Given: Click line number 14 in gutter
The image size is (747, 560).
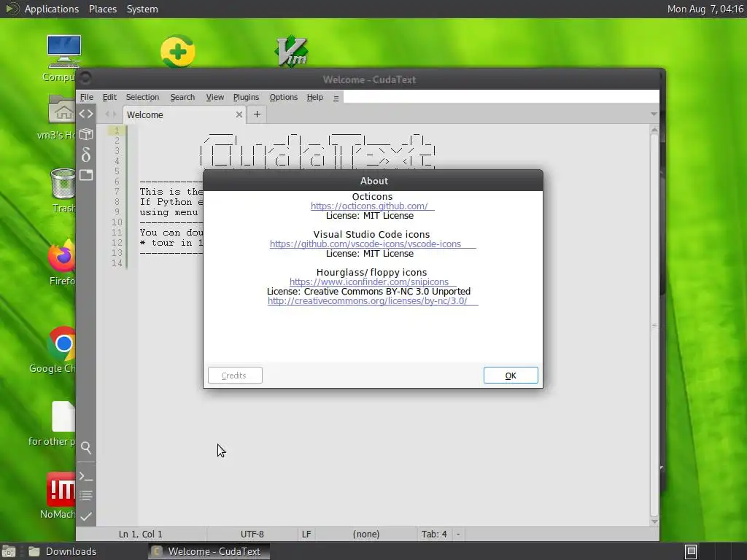Looking at the screenshot, I should 117,262.
